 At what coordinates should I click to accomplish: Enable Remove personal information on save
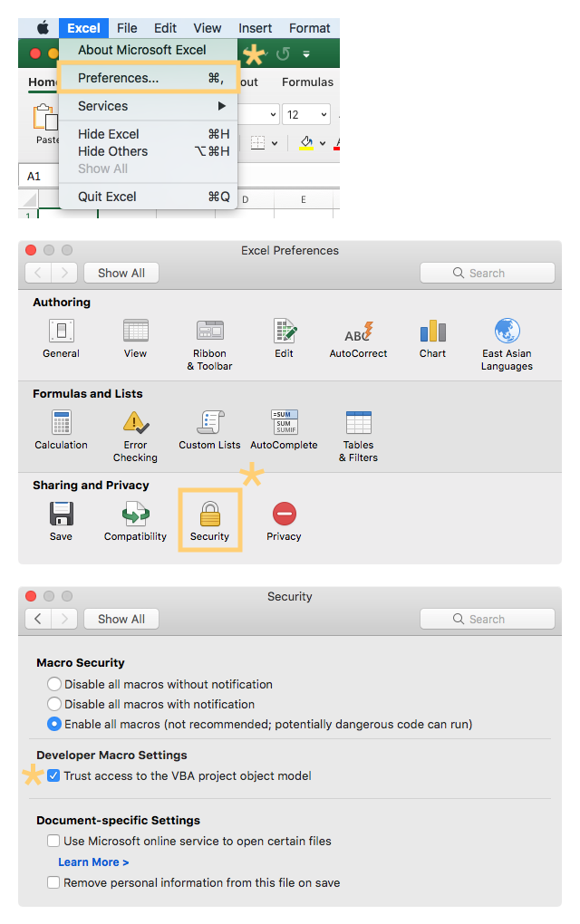[53, 882]
